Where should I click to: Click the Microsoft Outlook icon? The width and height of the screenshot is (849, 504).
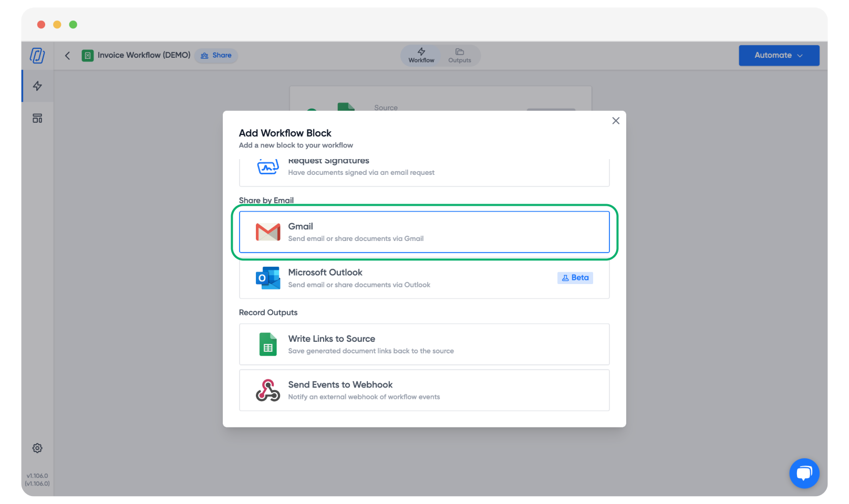267,278
